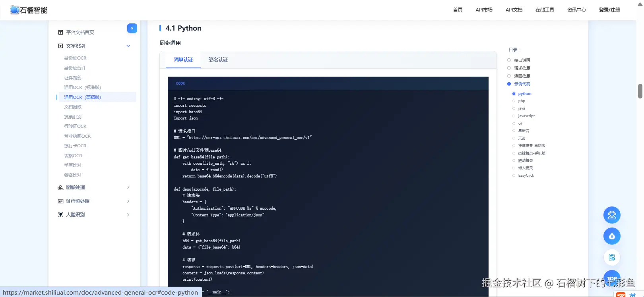Open customer service headset floating button
Screen dimensions: 644x297
[612, 215]
